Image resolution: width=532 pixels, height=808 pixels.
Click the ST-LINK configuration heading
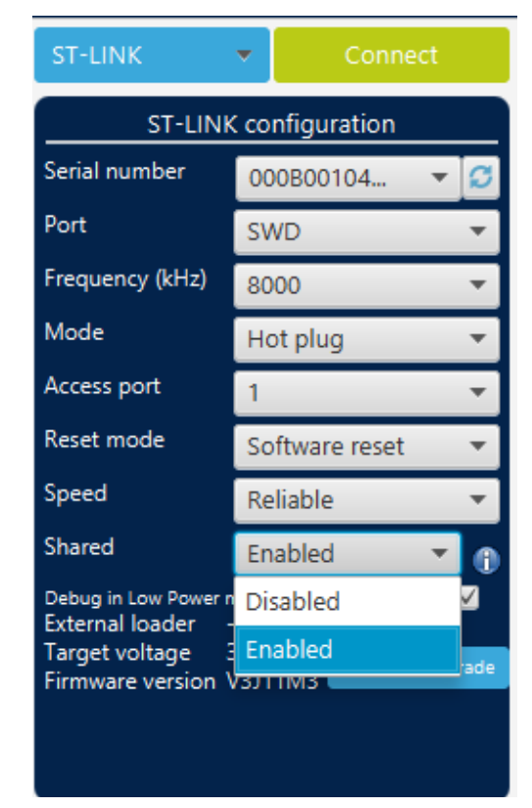tap(271, 125)
